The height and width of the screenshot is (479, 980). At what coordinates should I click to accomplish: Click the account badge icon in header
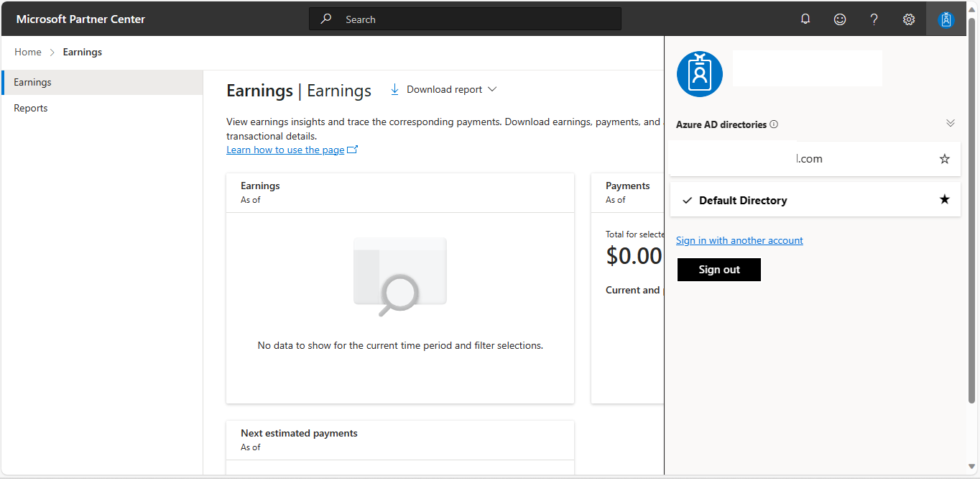click(x=946, y=19)
